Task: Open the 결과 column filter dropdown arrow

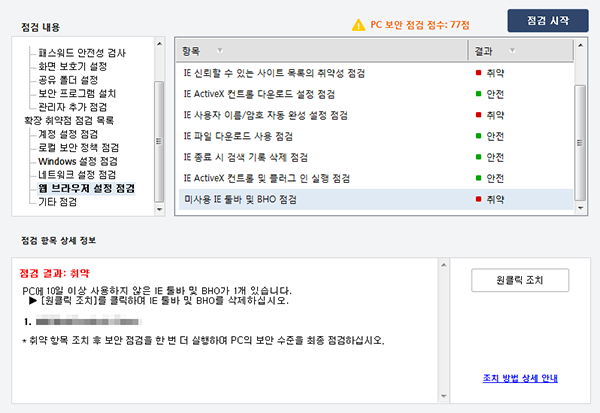Action: click(x=512, y=51)
